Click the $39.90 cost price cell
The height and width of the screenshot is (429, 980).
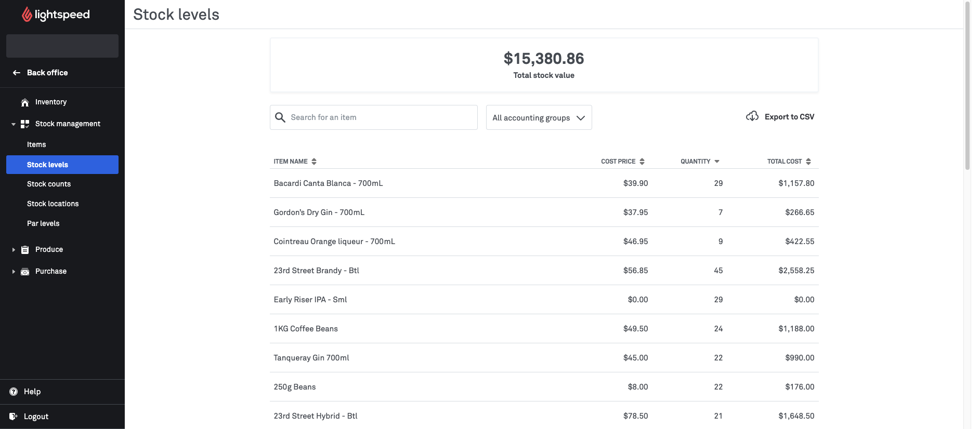click(635, 183)
